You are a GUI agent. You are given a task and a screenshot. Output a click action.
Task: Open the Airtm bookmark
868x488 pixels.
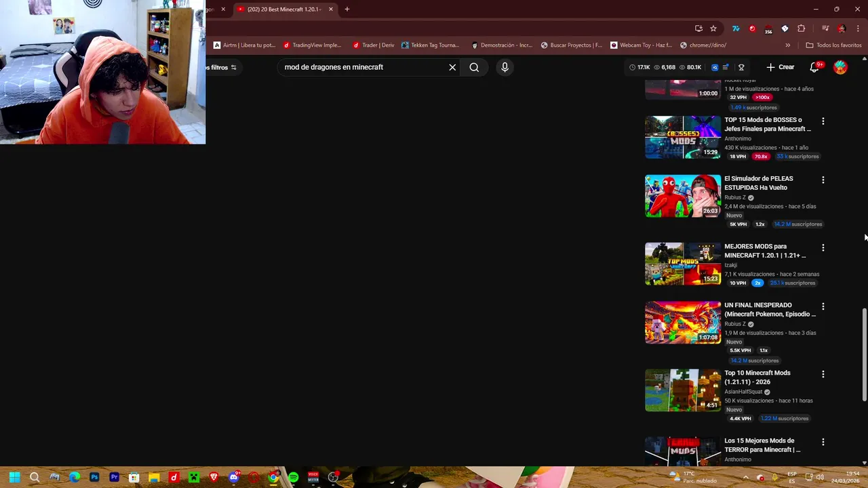click(244, 45)
